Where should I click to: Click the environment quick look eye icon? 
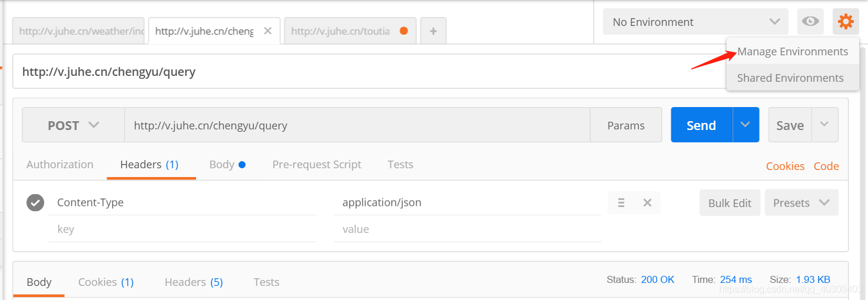pyautogui.click(x=810, y=22)
